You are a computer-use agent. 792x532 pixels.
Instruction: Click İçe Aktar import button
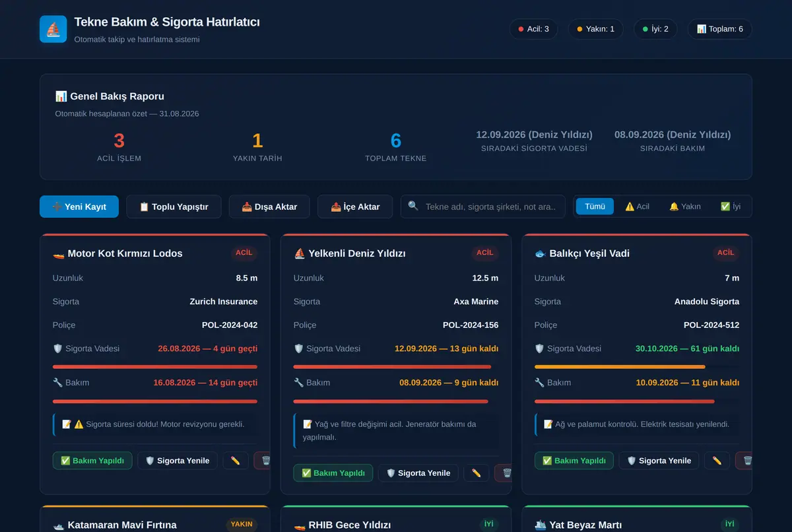click(x=355, y=207)
